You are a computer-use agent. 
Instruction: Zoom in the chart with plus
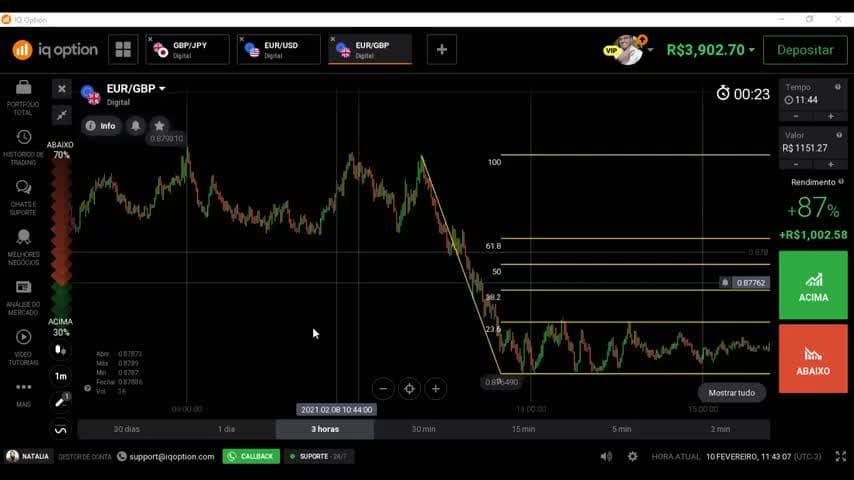coord(436,388)
